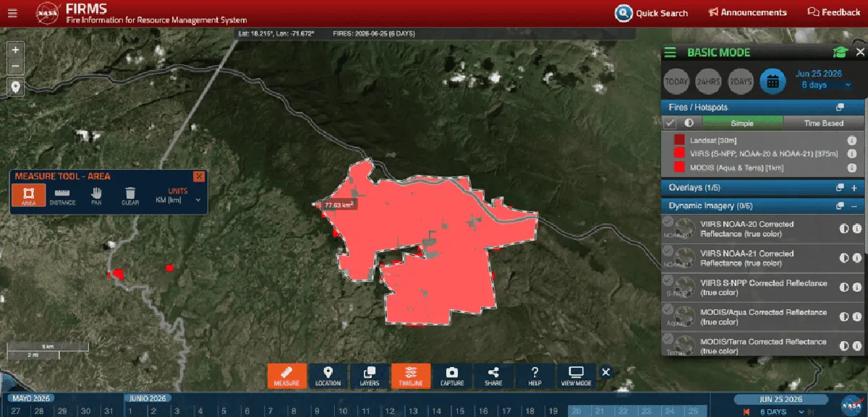Adjust Fires / Hotspots opacity icon
This screenshot has width=868, height=417.
pos(689,123)
